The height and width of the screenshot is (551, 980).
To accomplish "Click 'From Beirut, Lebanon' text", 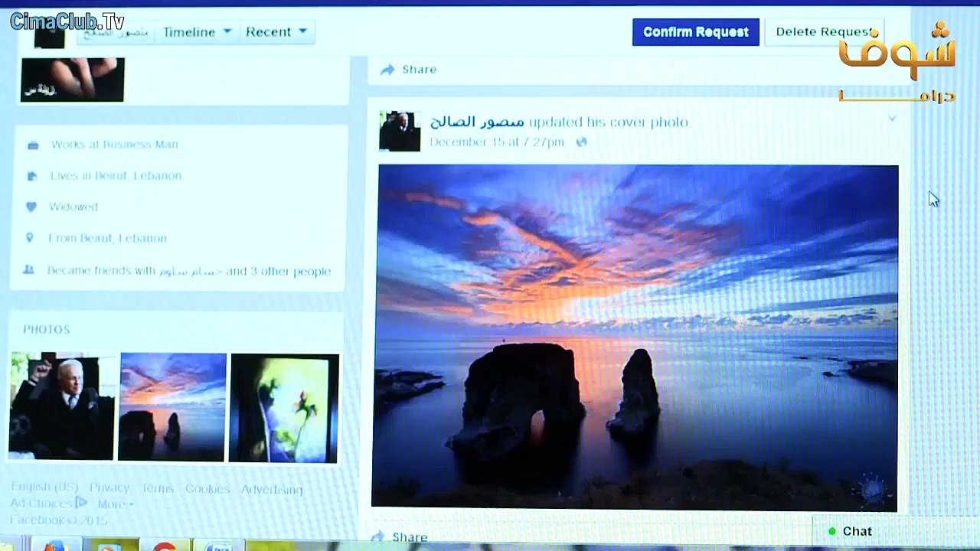I will (x=107, y=239).
